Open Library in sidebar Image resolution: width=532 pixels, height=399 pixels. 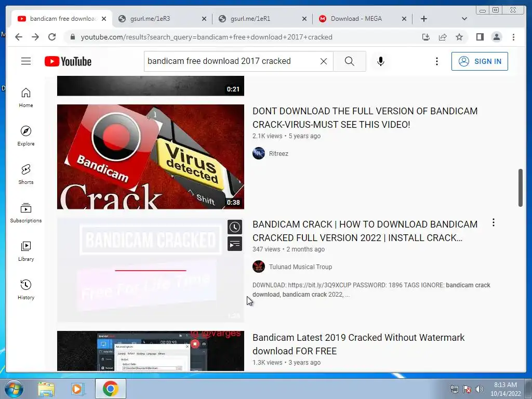point(26,251)
